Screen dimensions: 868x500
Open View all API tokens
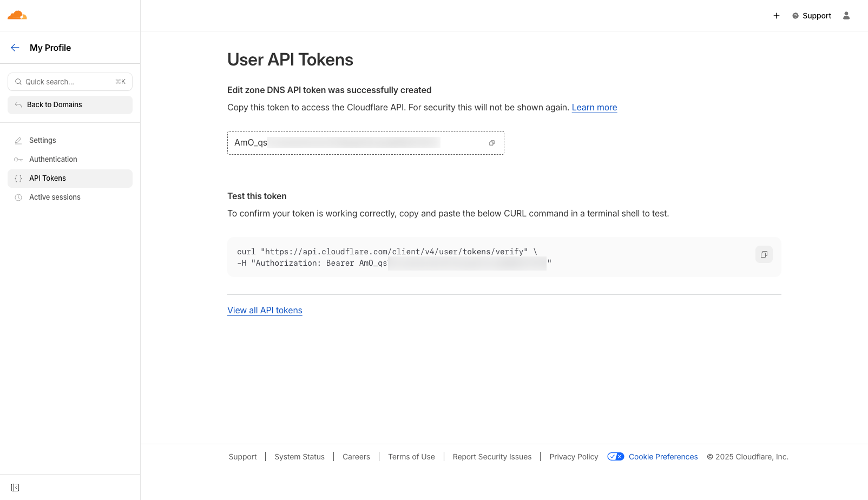(x=265, y=310)
